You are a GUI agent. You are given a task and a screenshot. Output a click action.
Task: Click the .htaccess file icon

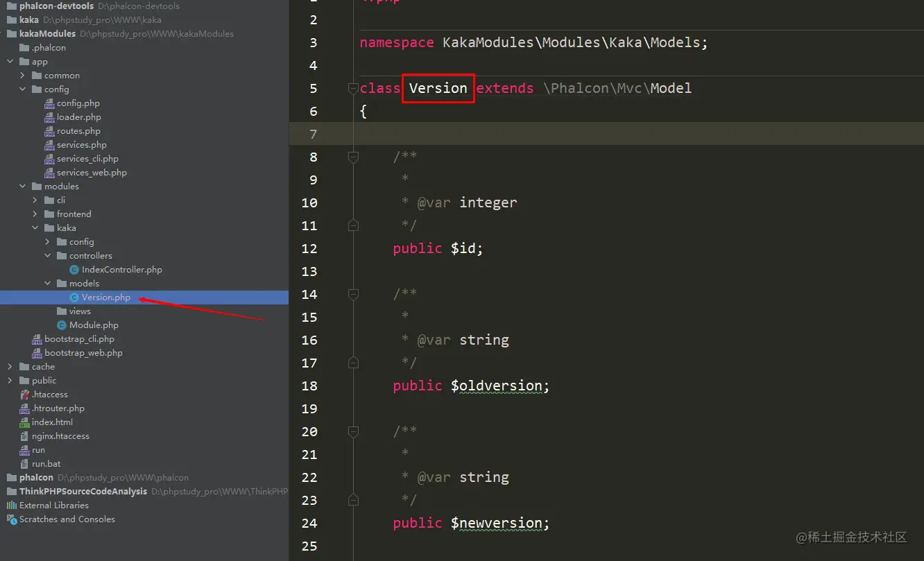point(25,395)
